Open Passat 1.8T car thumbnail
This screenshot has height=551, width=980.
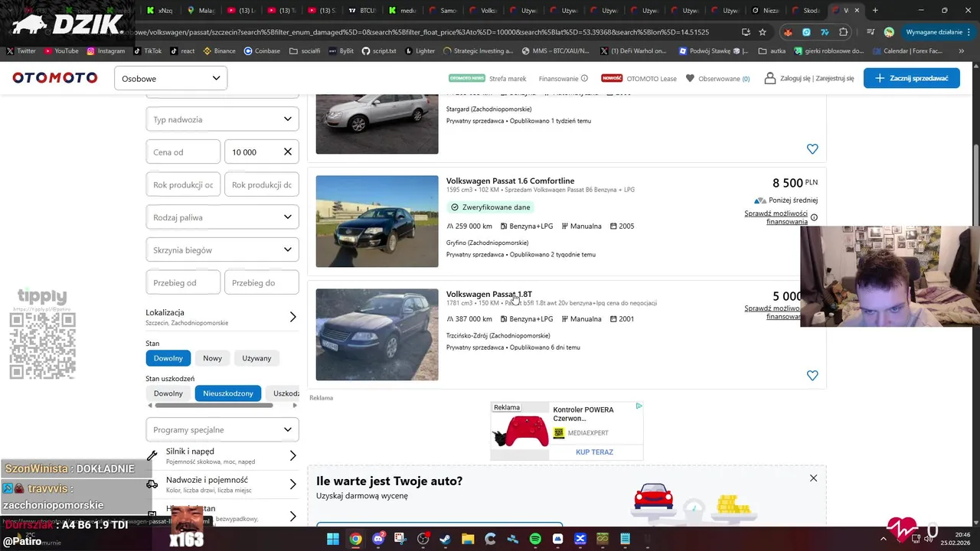[x=377, y=334]
